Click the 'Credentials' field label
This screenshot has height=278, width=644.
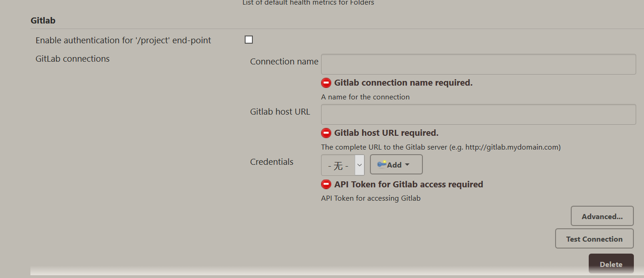pyautogui.click(x=272, y=162)
